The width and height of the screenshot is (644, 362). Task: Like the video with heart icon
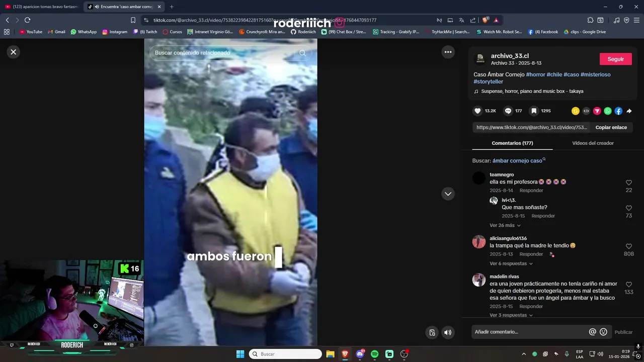click(477, 111)
